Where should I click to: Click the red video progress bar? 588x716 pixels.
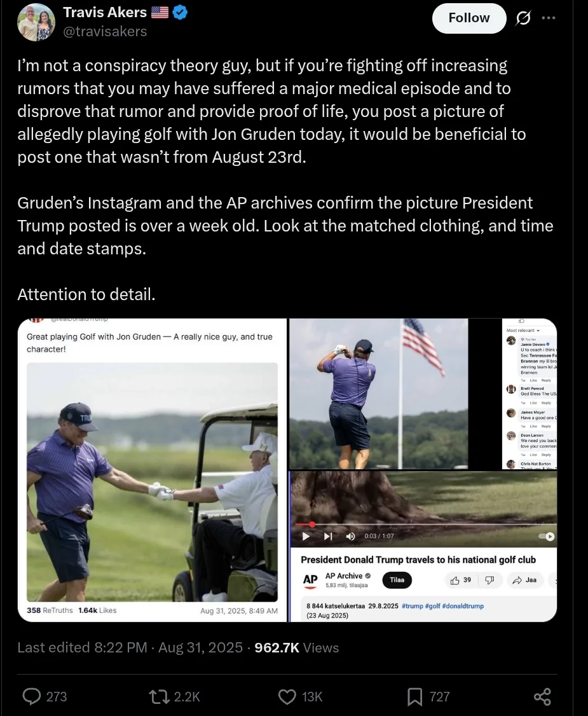[423, 525]
